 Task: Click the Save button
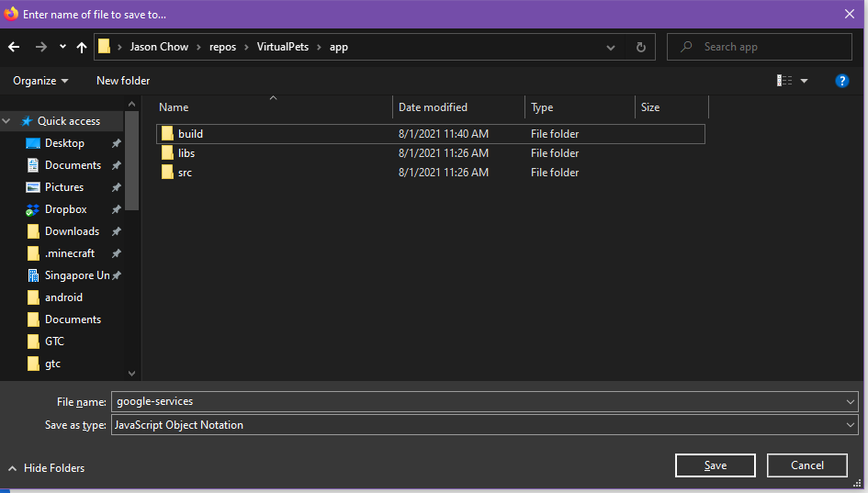point(715,465)
